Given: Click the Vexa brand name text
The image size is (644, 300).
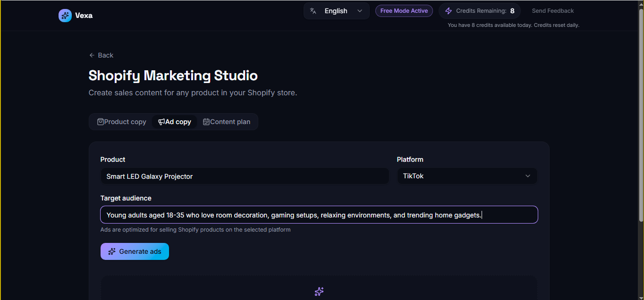Looking at the screenshot, I should pyautogui.click(x=84, y=16).
